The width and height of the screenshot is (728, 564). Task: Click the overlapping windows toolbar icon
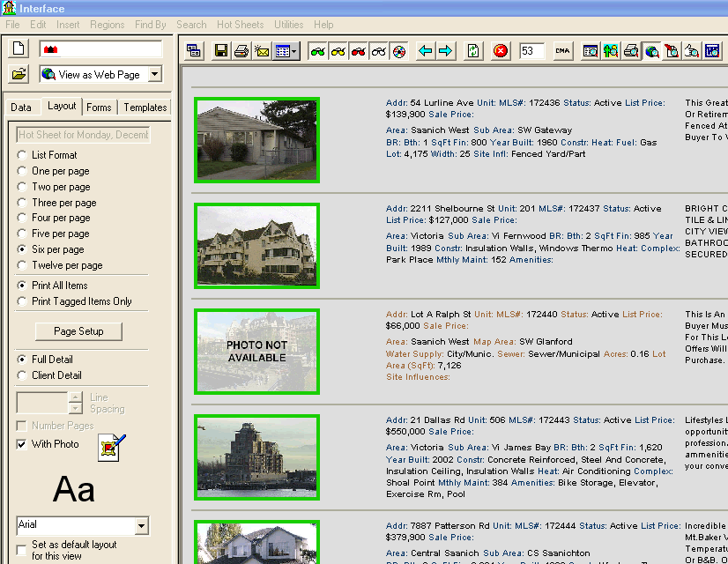(193, 51)
